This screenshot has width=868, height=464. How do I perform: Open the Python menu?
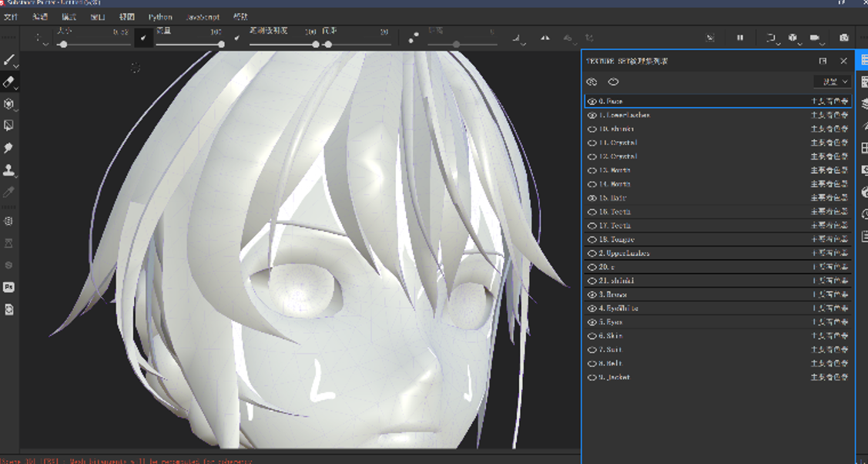(160, 17)
